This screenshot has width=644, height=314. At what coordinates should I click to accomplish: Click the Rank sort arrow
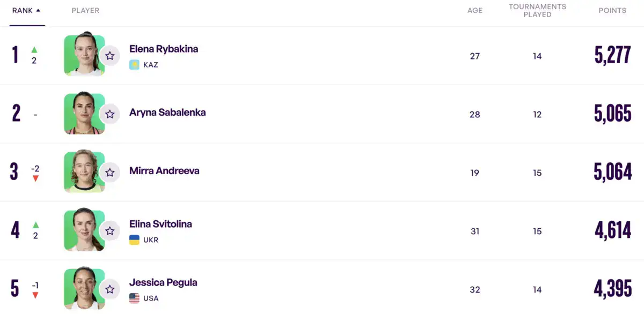pyautogui.click(x=38, y=10)
